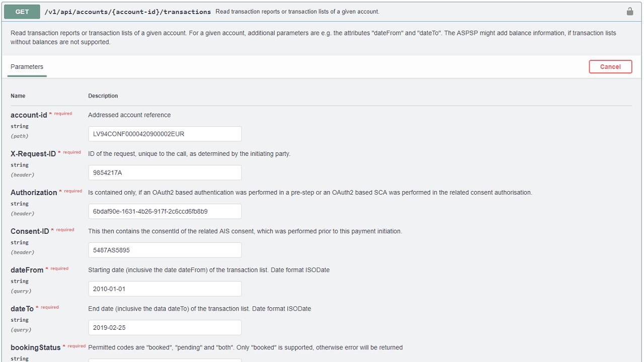Click the Authorization parameter label
This screenshot has width=644, height=362.
34,193
